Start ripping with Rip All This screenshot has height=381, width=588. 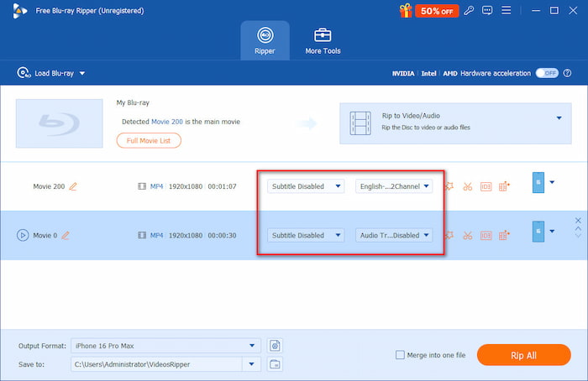[524, 355]
